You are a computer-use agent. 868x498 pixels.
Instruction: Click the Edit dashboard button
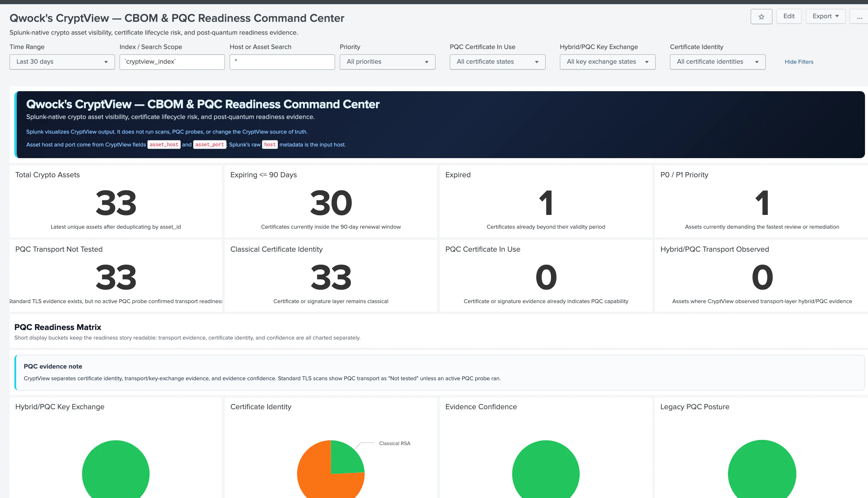click(x=789, y=16)
